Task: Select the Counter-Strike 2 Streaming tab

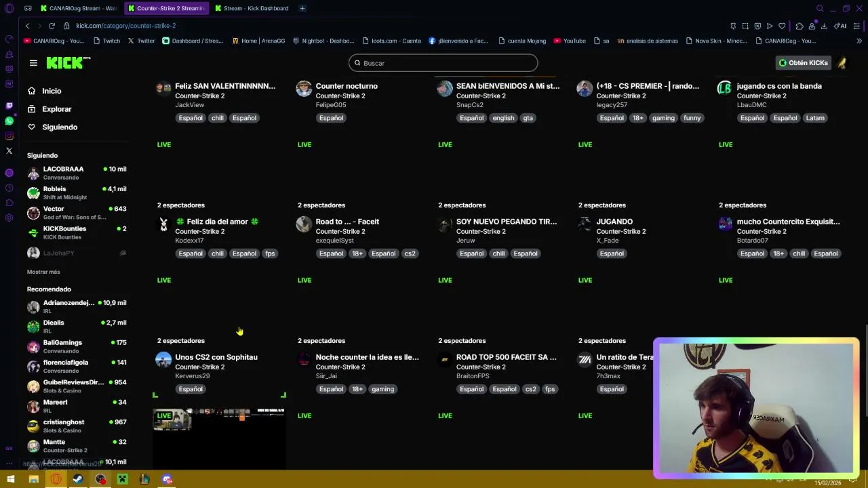Action: (166, 8)
